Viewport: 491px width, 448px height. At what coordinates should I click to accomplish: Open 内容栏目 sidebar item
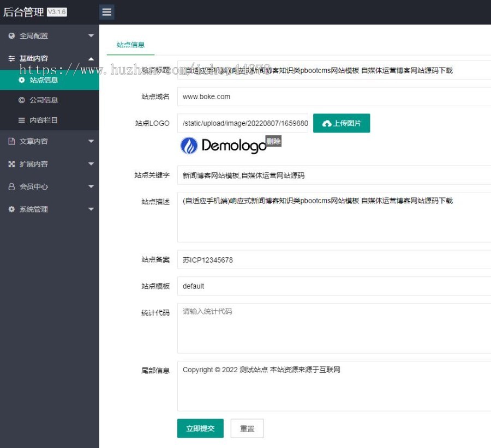click(50, 120)
